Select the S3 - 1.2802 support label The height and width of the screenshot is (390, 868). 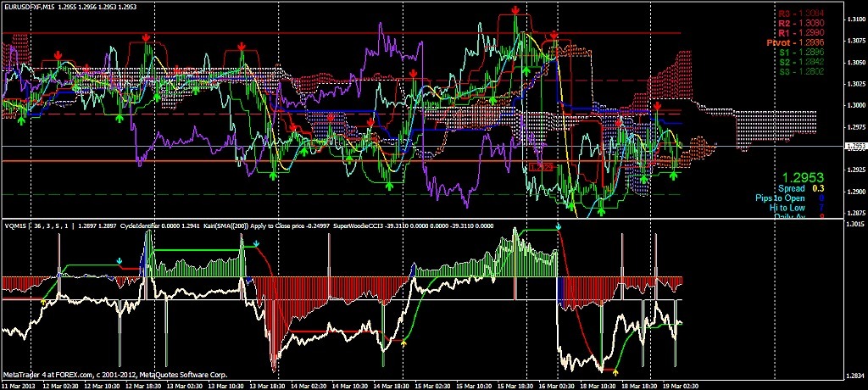point(802,72)
